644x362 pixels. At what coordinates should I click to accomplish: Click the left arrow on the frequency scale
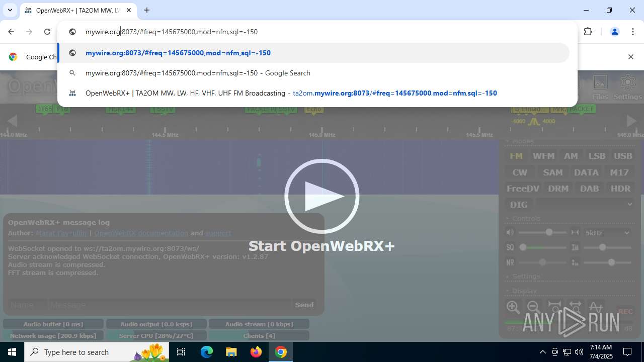pyautogui.click(x=12, y=121)
